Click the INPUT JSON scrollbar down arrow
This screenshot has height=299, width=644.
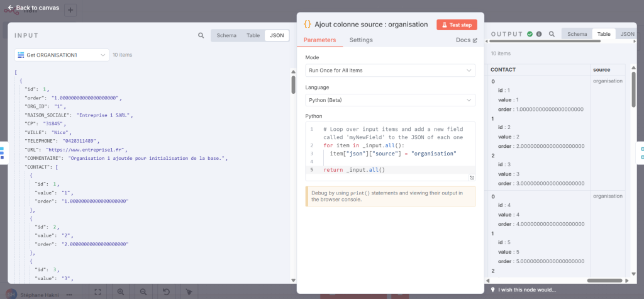pyautogui.click(x=293, y=280)
